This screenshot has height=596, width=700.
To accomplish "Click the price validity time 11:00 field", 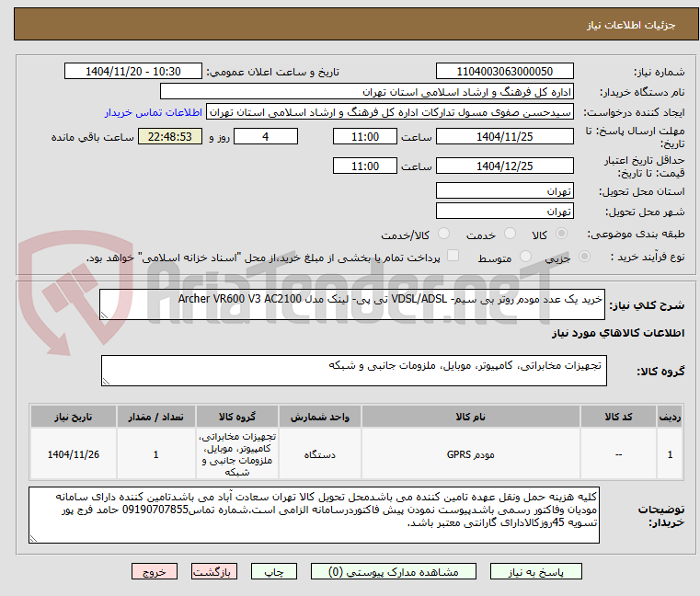I will [365, 166].
